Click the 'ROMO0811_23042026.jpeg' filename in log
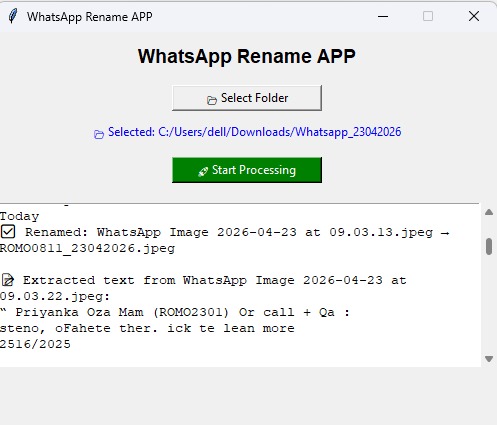Screen dimensions: 497x425 tap(87, 248)
